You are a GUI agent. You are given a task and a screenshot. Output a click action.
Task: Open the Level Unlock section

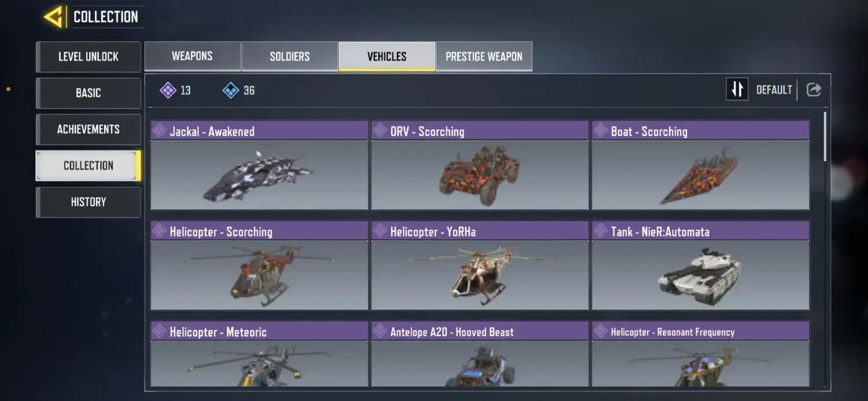point(88,57)
